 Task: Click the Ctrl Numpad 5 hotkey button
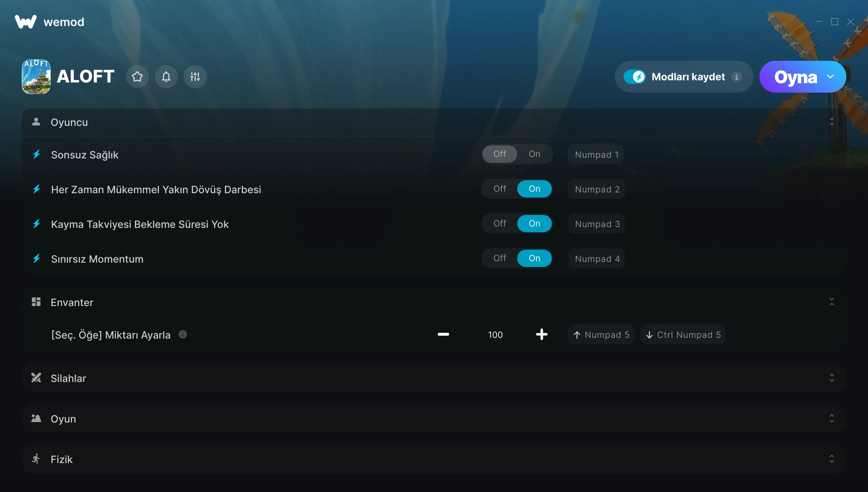[683, 335]
